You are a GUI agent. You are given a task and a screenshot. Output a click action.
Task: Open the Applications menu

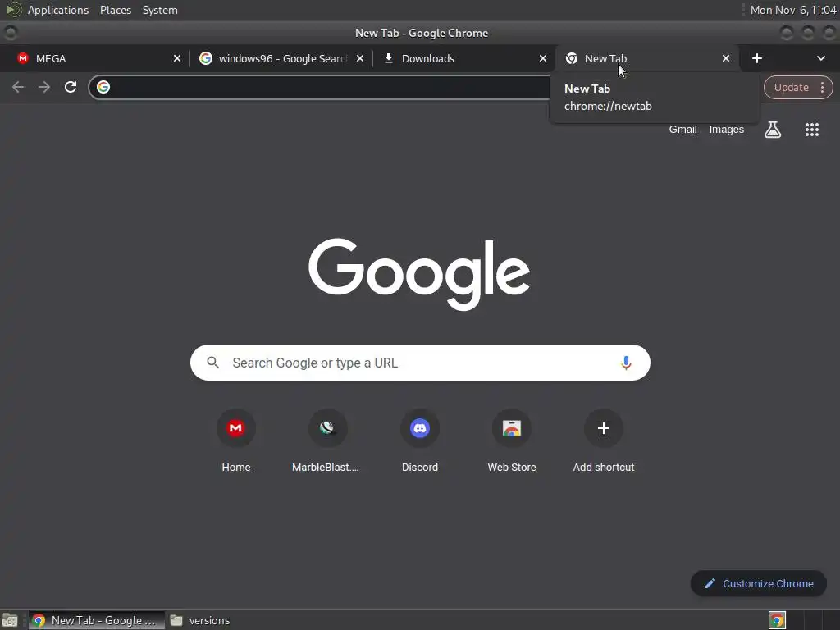58,10
